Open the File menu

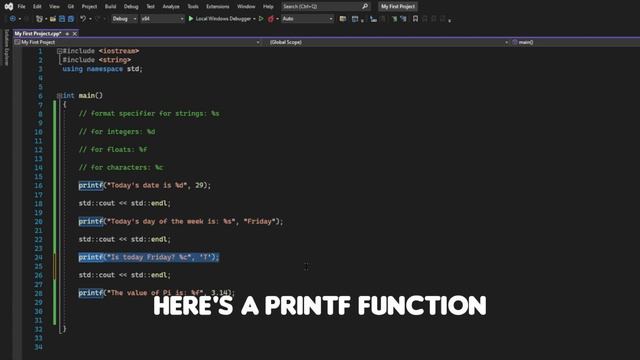(x=21, y=7)
